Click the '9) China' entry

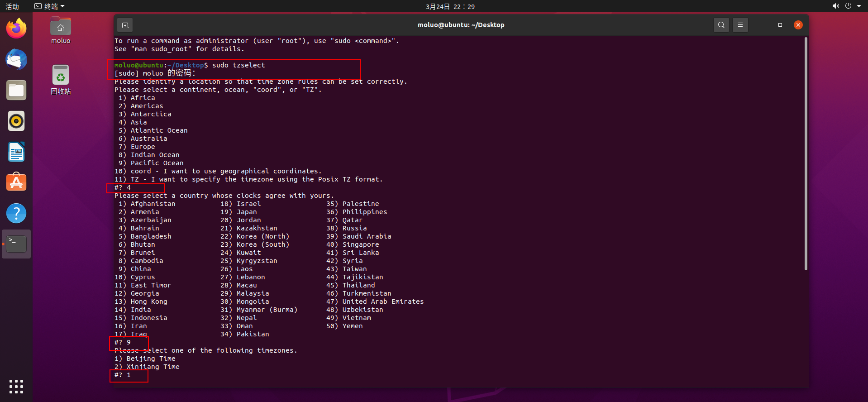[x=135, y=269]
